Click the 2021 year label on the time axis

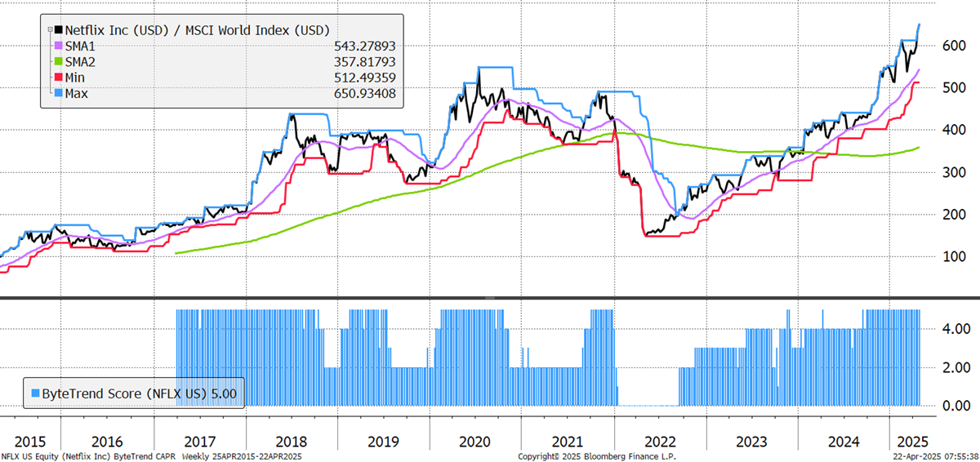[x=567, y=442]
